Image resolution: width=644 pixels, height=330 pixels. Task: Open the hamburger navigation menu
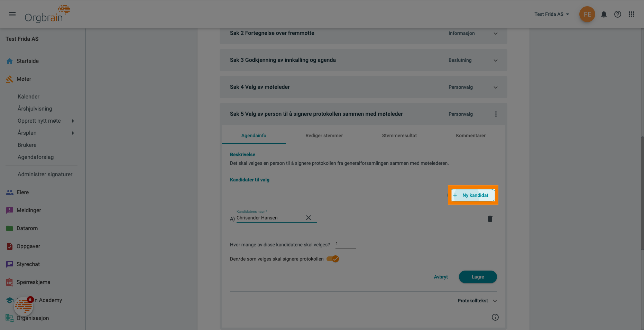pyautogui.click(x=12, y=14)
